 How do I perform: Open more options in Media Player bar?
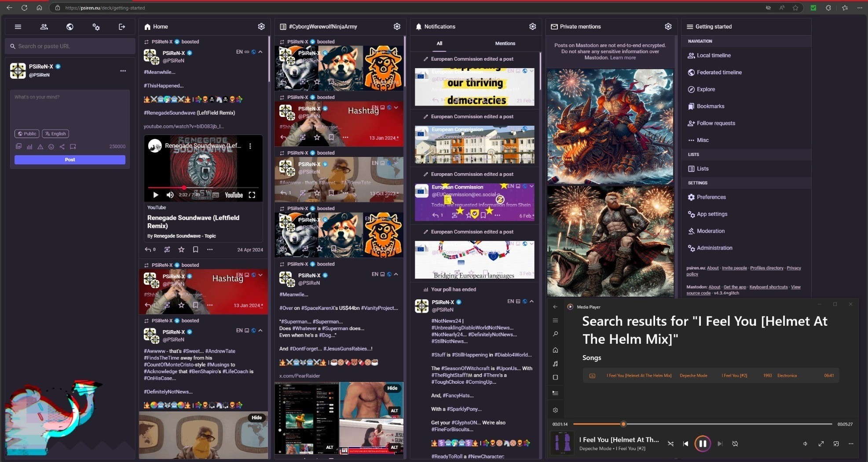click(851, 444)
